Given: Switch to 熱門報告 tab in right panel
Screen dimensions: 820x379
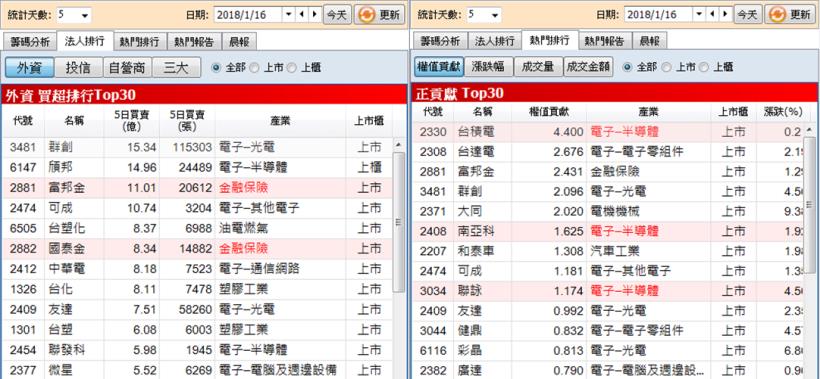Looking at the screenshot, I should [x=605, y=41].
